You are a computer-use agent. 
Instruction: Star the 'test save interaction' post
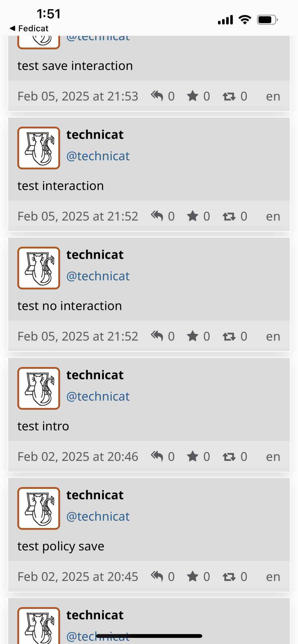(x=193, y=96)
